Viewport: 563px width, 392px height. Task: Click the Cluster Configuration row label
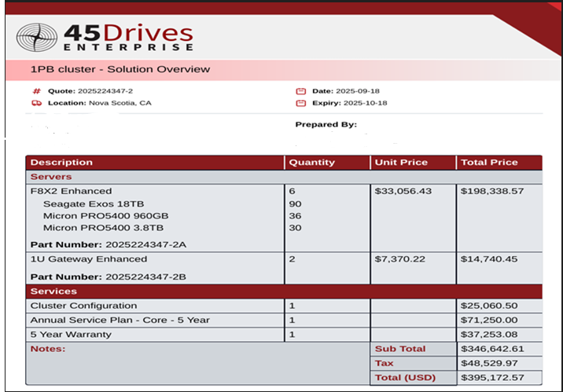pos(83,306)
